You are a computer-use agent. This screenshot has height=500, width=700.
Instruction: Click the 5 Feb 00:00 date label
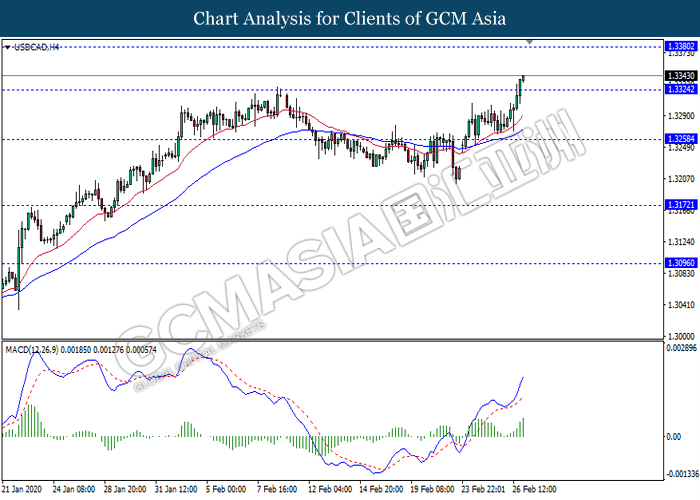point(226,489)
